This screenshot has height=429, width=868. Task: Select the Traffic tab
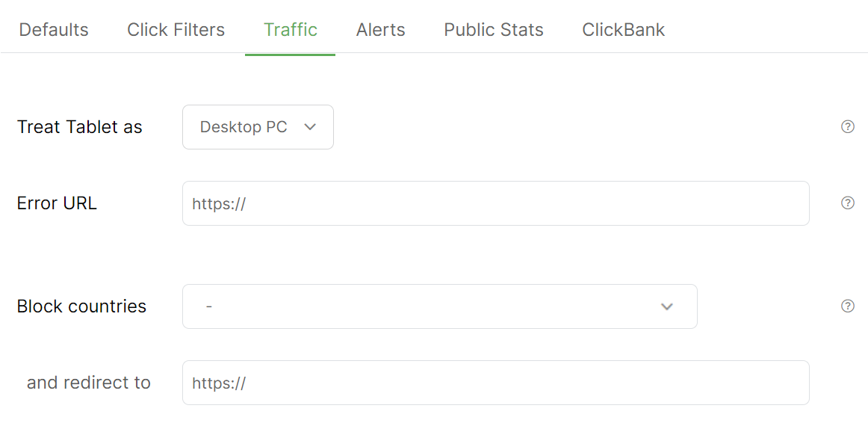click(x=290, y=30)
